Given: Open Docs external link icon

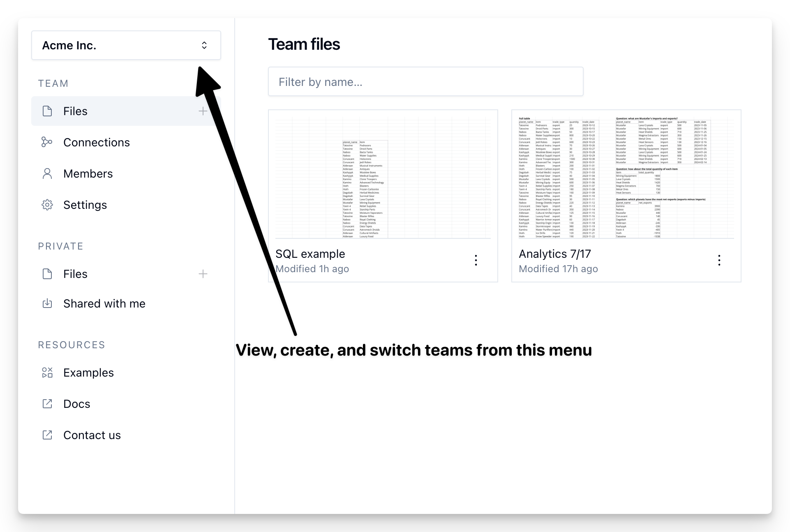Looking at the screenshot, I should point(47,404).
